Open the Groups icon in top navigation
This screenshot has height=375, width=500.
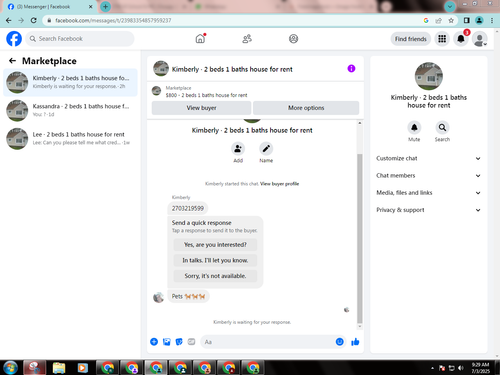tap(293, 39)
